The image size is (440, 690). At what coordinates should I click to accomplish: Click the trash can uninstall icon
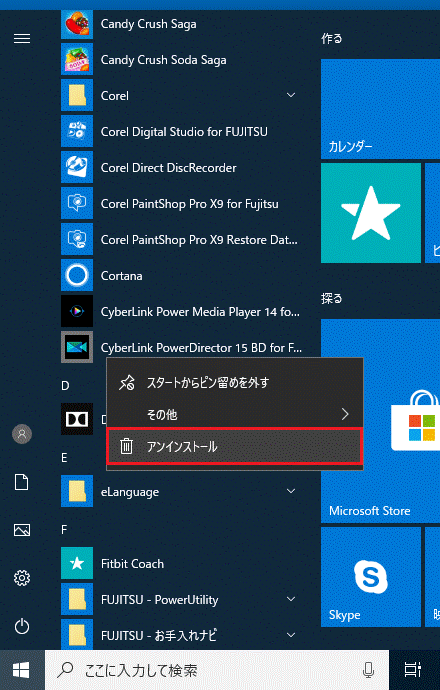pos(126,447)
